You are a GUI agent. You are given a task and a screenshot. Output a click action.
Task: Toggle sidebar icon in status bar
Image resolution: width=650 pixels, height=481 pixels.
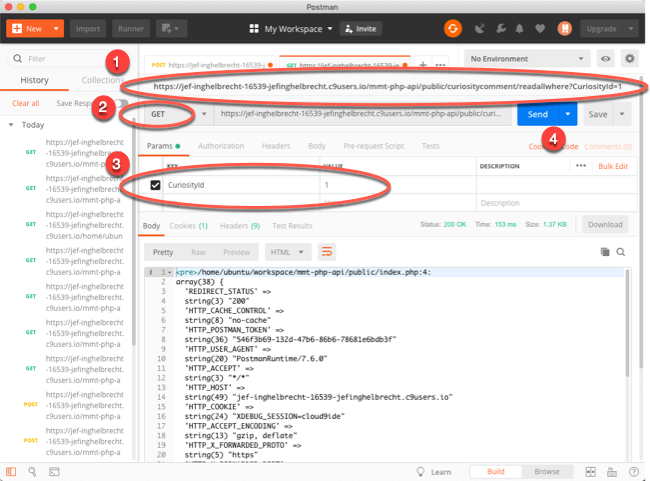11,472
